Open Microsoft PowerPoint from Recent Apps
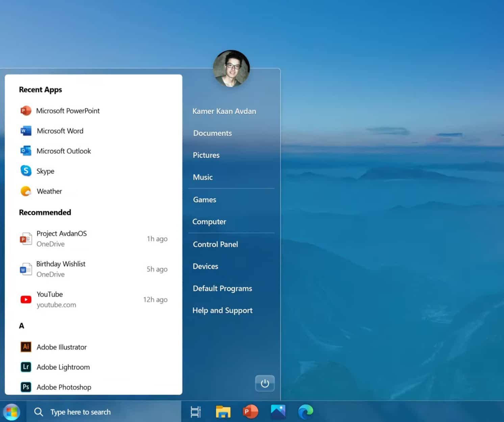The height and width of the screenshot is (422, 504). [68, 111]
